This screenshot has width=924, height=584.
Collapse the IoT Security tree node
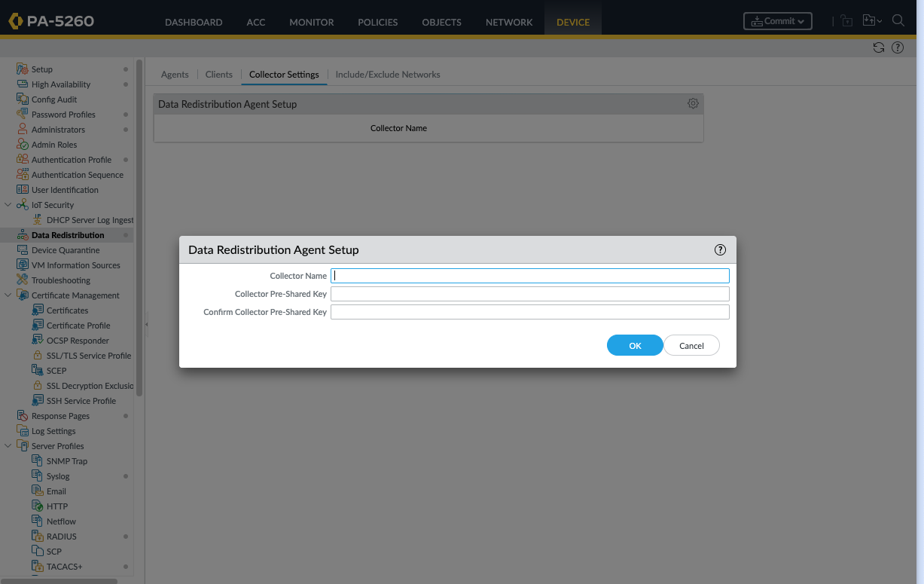click(8, 205)
